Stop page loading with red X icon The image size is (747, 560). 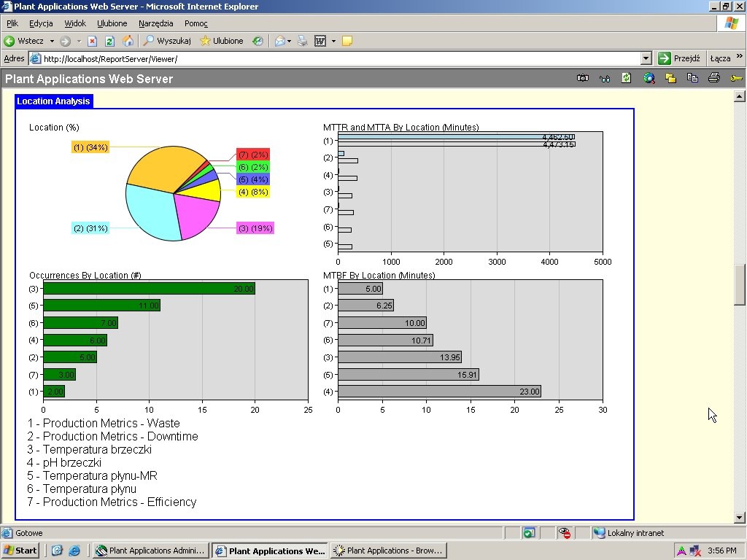(x=93, y=41)
